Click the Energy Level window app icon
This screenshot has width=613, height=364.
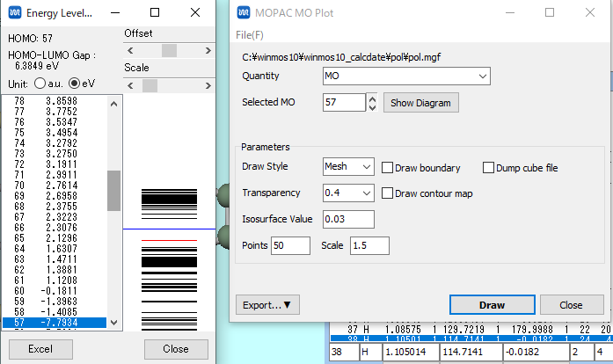click(15, 12)
